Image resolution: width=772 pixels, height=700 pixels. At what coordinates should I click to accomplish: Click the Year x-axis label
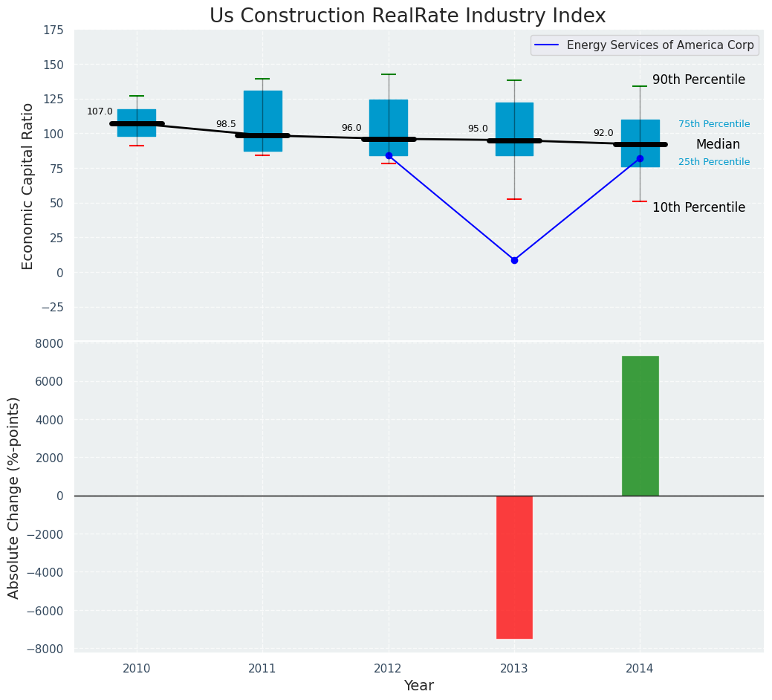[x=418, y=686]
